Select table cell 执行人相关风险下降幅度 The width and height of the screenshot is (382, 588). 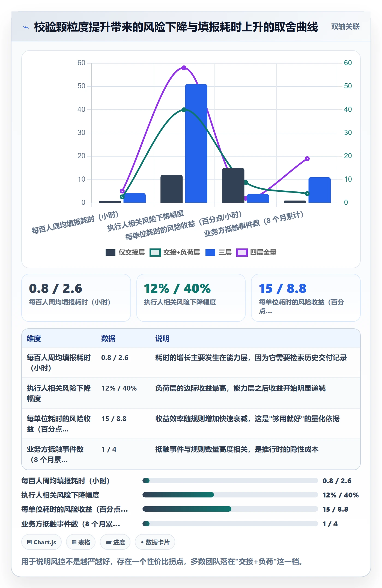[59, 393]
